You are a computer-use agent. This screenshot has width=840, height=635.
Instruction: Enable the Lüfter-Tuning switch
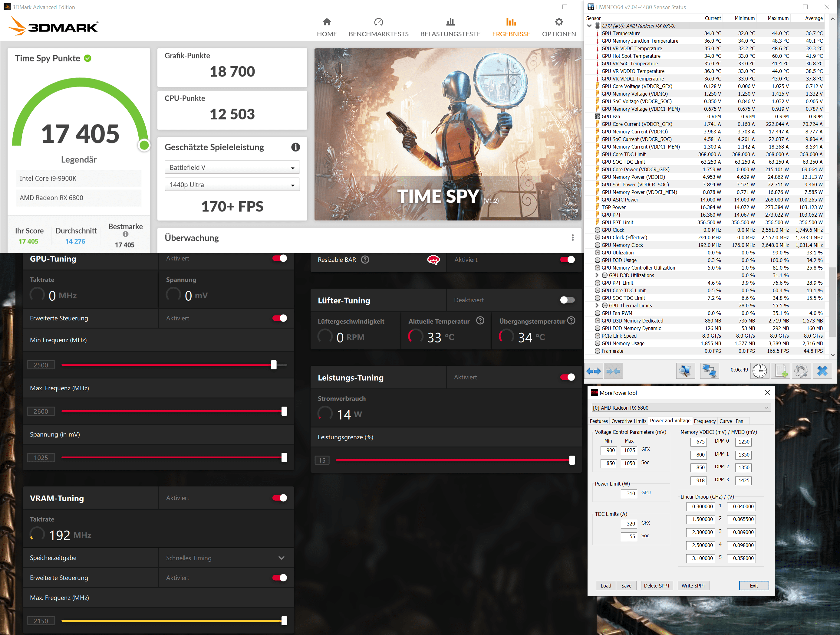[x=567, y=300]
